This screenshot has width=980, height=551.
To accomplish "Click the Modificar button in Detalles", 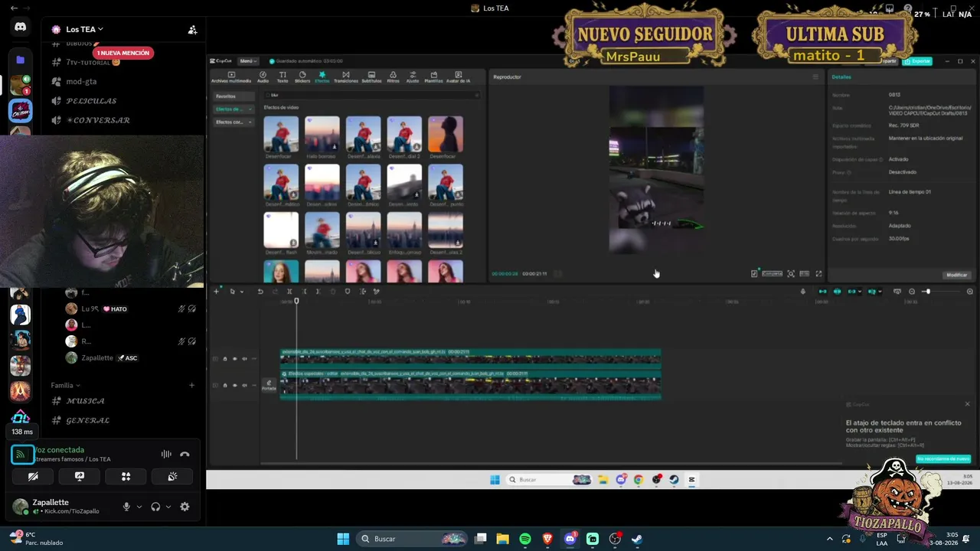I will point(957,275).
